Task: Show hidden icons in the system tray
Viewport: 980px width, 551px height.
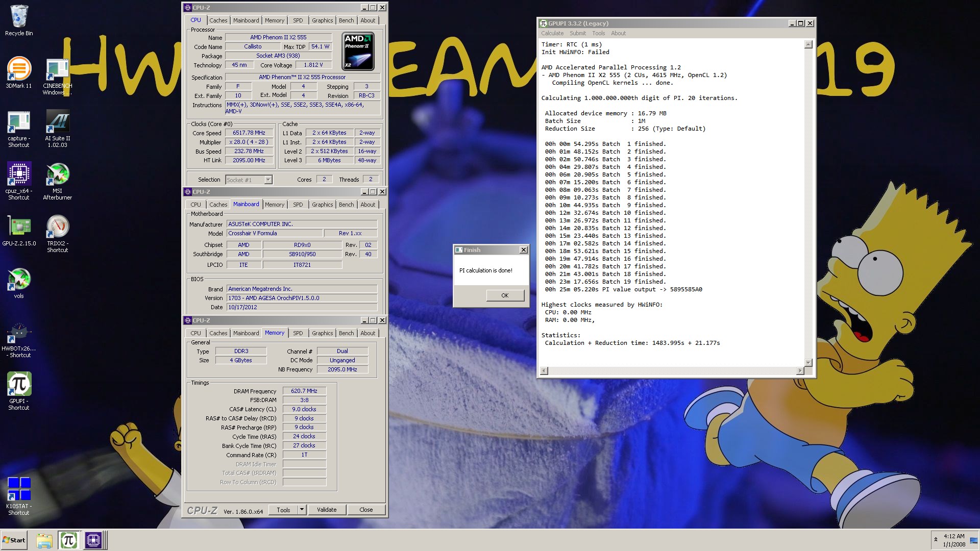Action: [x=936, y=539]
